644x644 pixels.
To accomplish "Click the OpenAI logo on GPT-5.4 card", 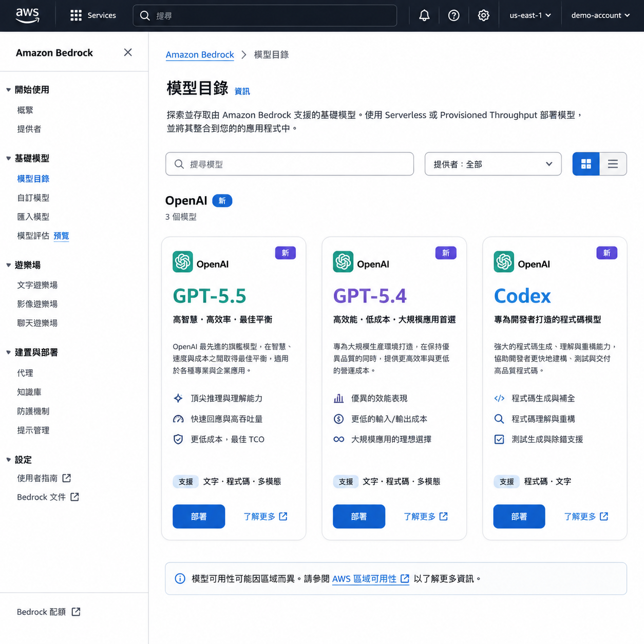I will pos(343,261).
